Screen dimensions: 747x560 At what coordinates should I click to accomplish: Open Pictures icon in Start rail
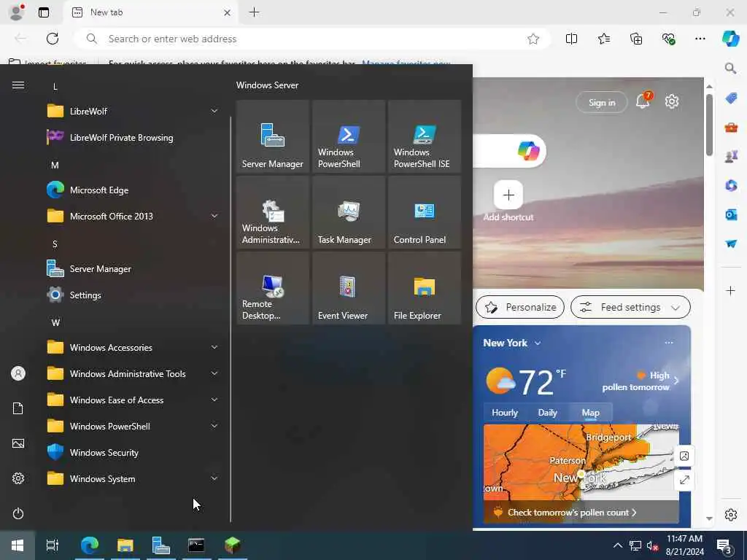(x=18, y=443)
